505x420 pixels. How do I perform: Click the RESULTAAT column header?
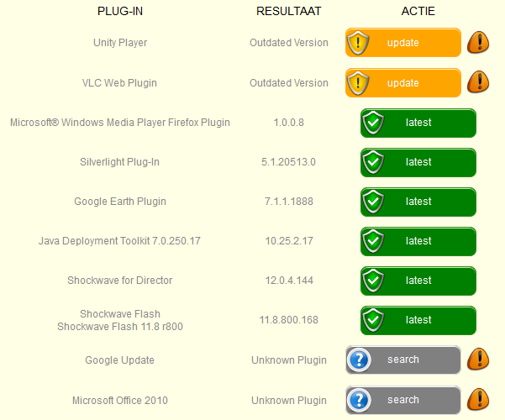click(x=289, y=11)
